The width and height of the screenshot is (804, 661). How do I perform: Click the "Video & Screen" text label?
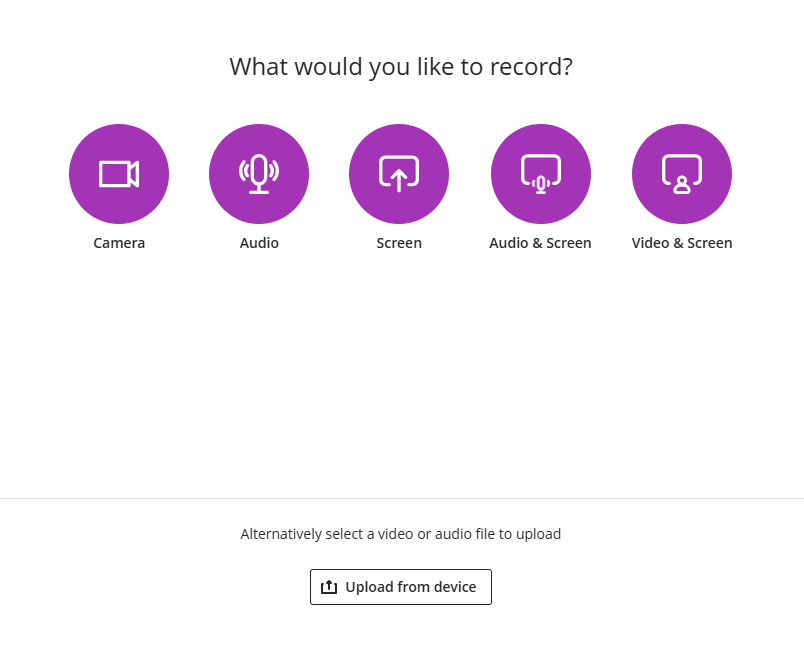[682, 243]
